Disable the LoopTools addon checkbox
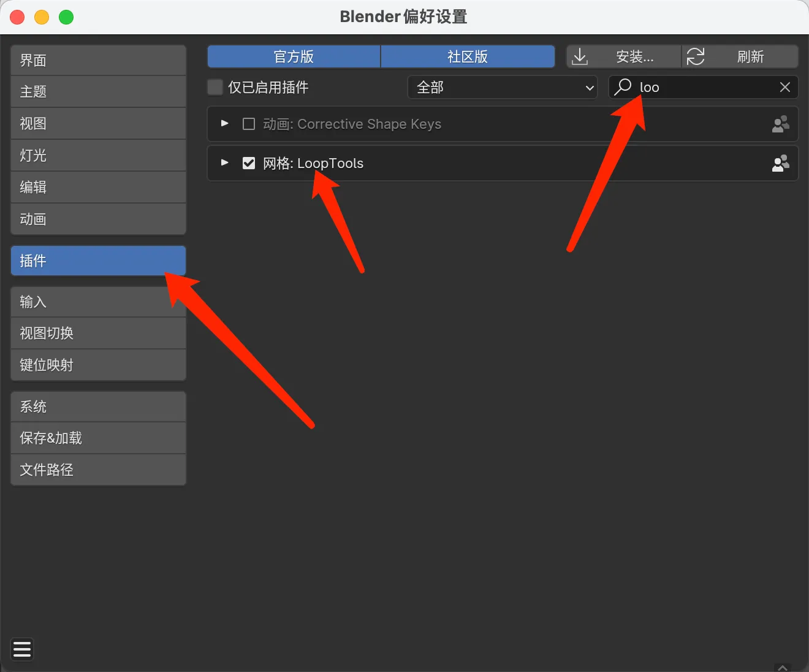Image resolution: width=809 pixels, height=672 pixels. coord(249,163)
